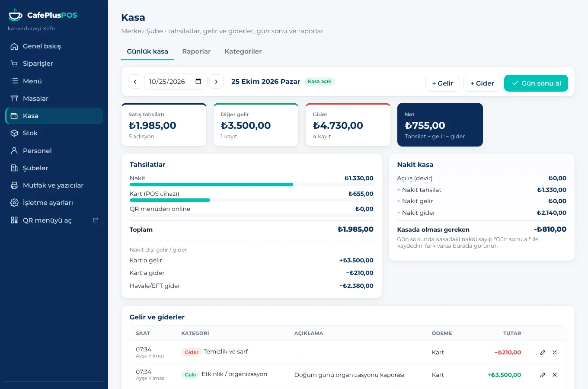Open the QR menu in sidebar
This screenshot has width=588, height=389.
(x=54, y=220)
